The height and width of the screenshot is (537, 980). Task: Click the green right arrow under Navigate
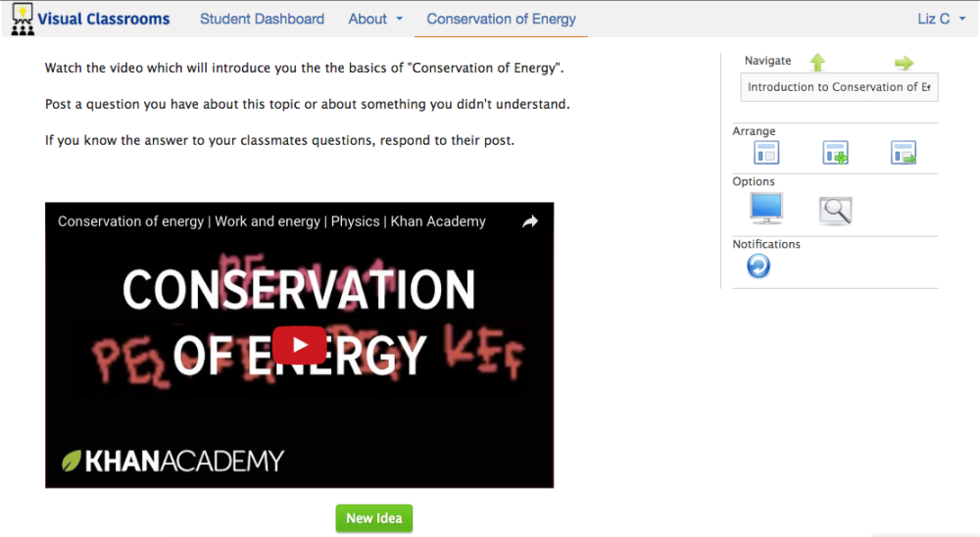[x=904, y=63]
